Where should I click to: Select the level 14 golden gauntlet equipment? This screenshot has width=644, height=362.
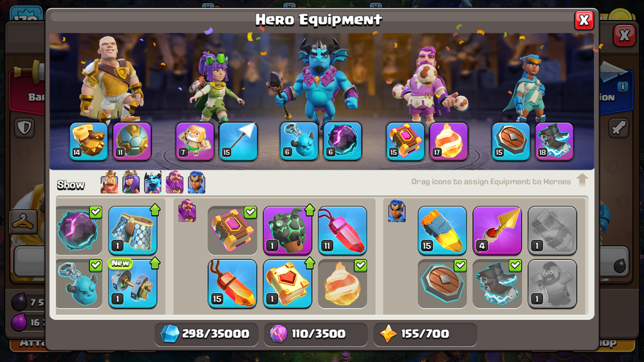click(x=89, y=141)
